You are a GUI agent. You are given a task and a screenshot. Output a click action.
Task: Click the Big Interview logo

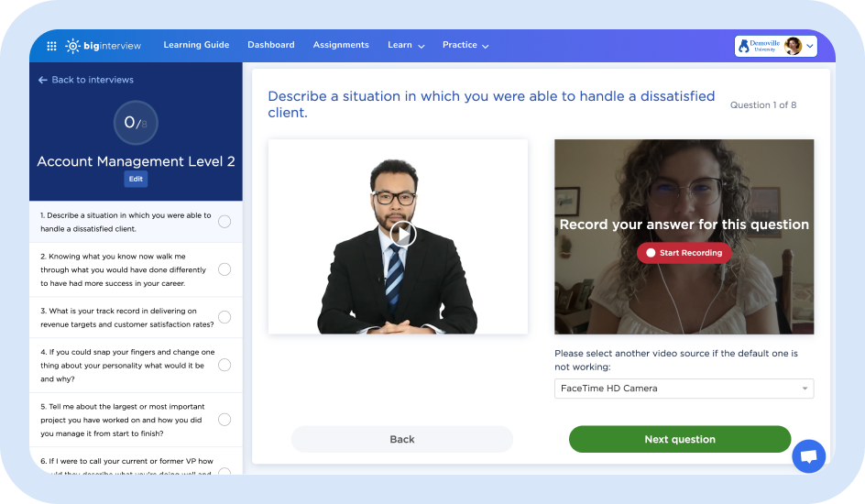pos(104,46)
